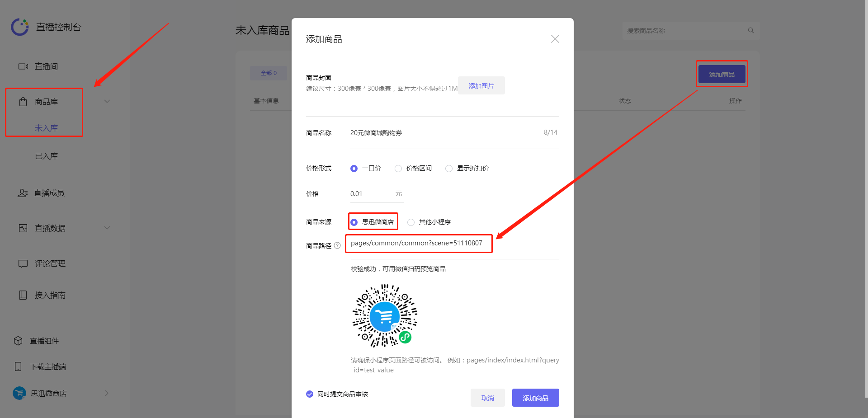Click the 直播组件 cube icon
The height and width of the screenshot is (418, 868).
[18, 341]
